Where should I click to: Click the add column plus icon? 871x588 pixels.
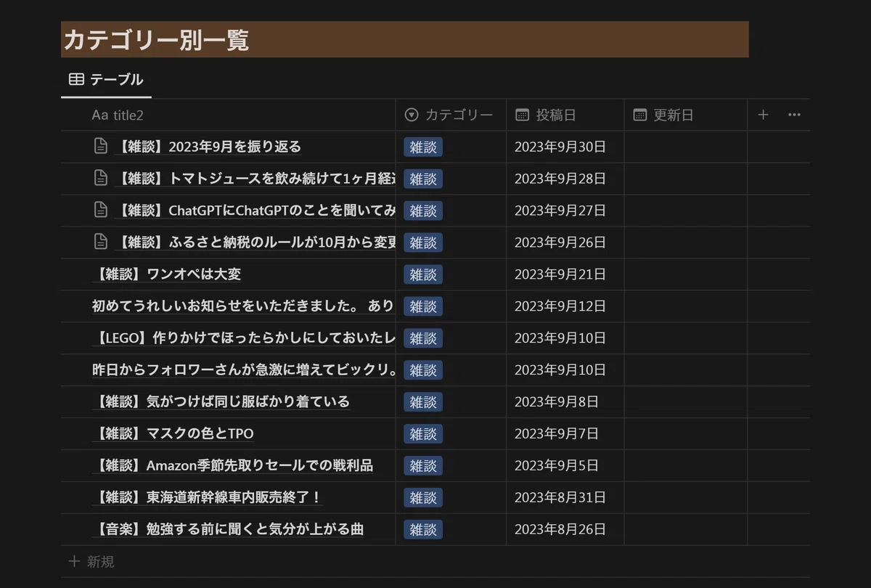(x=763, y=115)
